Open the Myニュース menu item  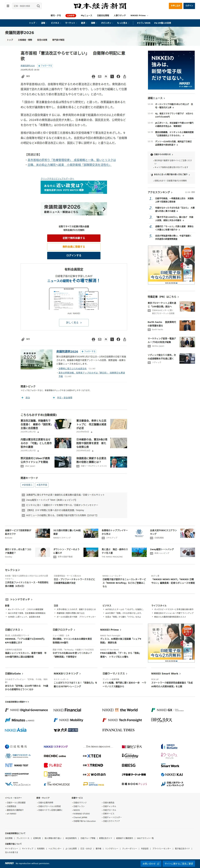pos(86,16)
